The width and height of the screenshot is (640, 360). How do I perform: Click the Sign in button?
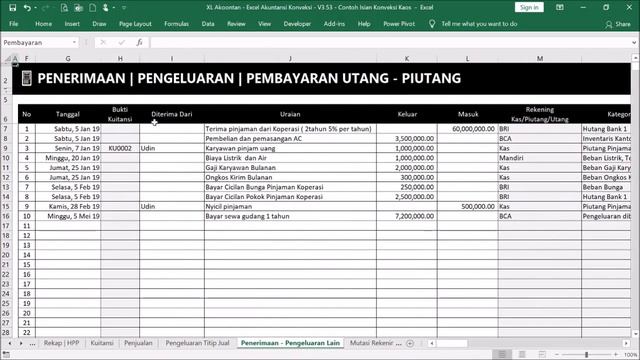click(x=529, y=7)
